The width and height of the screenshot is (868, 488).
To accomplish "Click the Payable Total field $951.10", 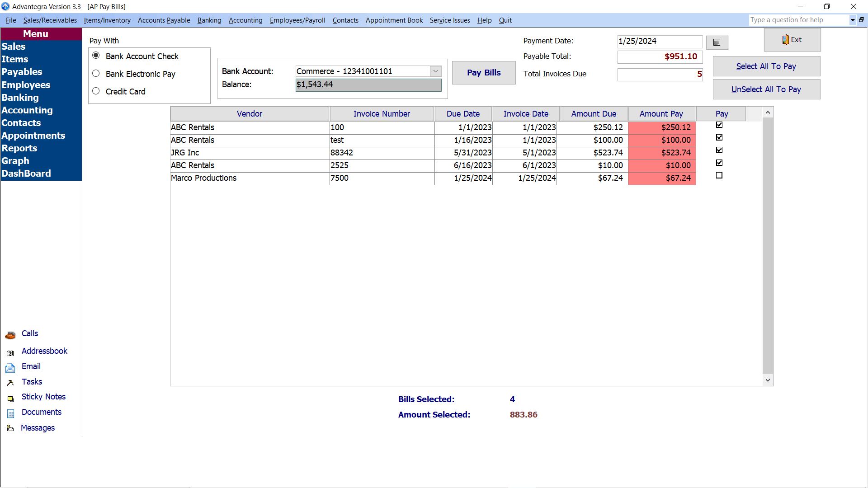I will [x=660, y=57].
